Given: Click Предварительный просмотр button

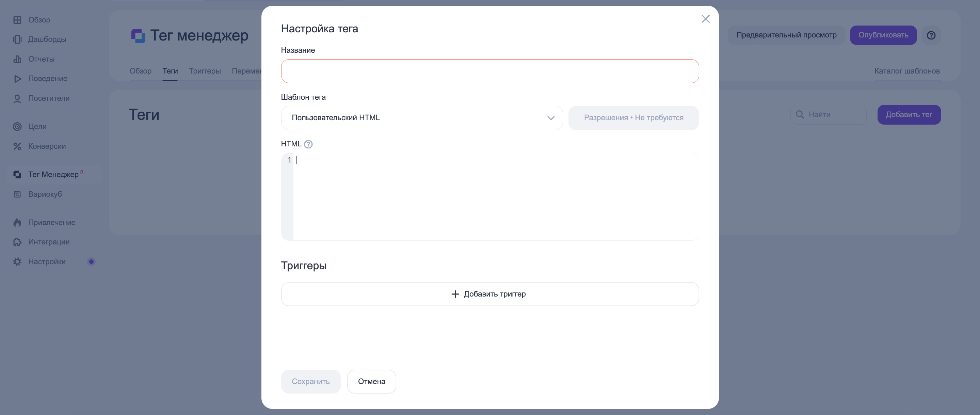Looking at the screenshot, I should (786, 35).
